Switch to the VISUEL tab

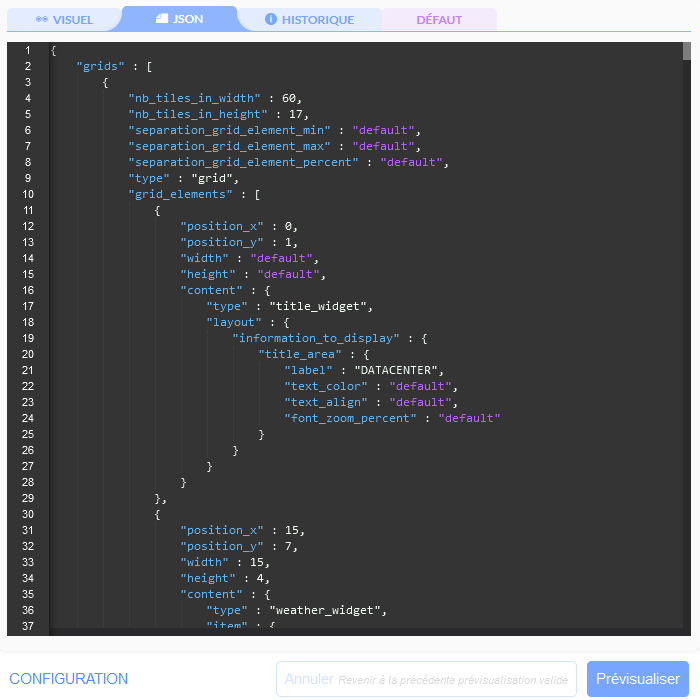pos(64,20)
